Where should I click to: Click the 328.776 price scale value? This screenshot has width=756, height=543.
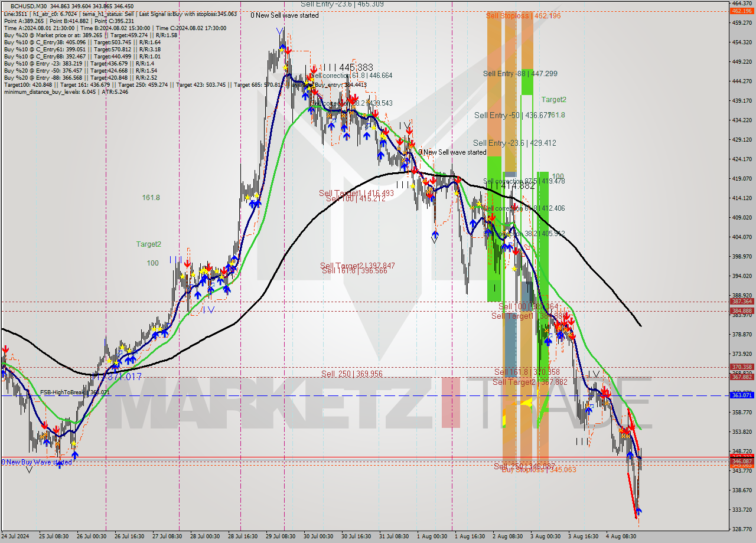tap(742, 529)
